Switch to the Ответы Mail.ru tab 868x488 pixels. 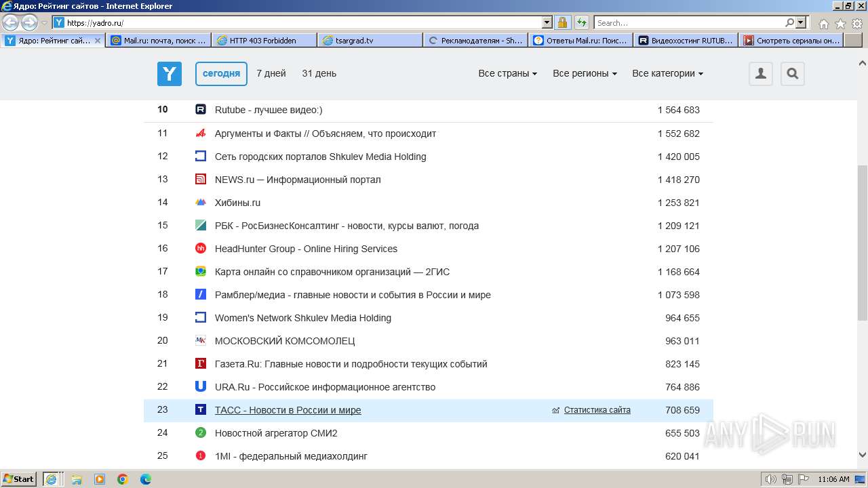click(x=580, y=41)
